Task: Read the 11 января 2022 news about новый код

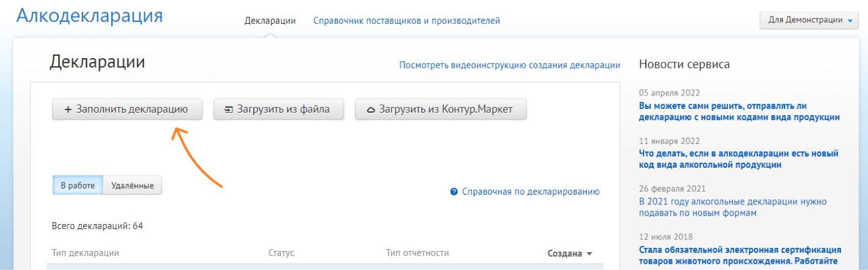Action: [738, 159]
